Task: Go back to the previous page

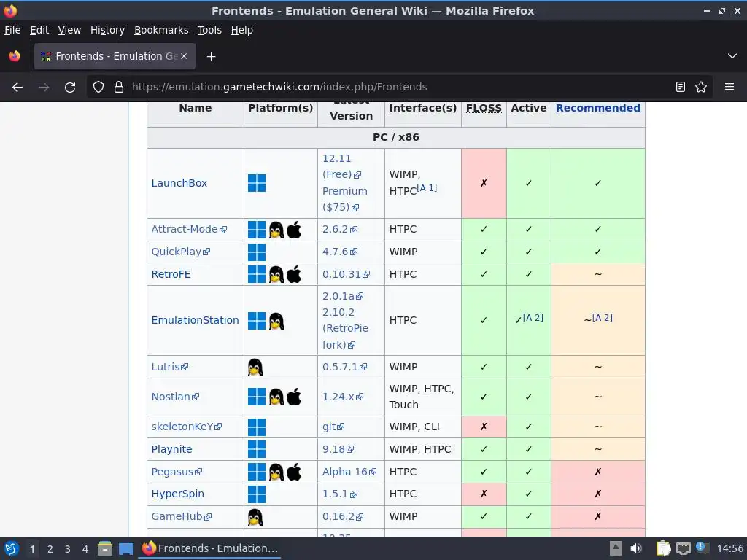Action: 18,87
